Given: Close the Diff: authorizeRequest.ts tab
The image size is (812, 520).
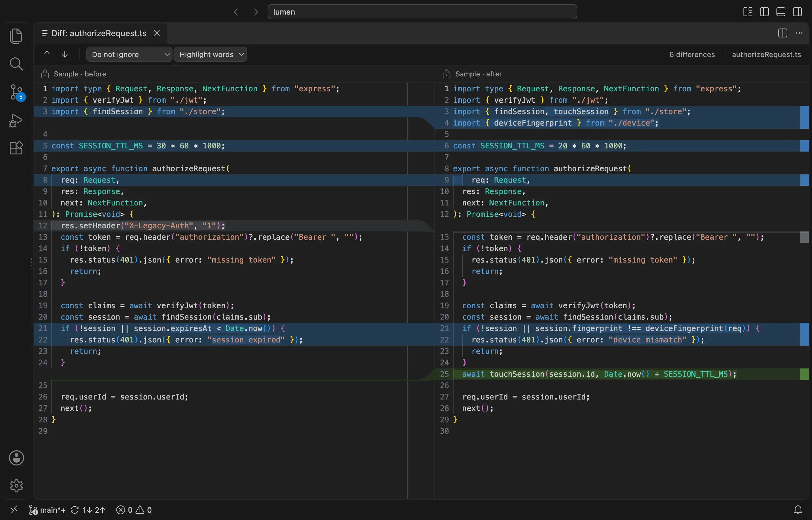Looking at the screenshot, I should tap(157, 33).
